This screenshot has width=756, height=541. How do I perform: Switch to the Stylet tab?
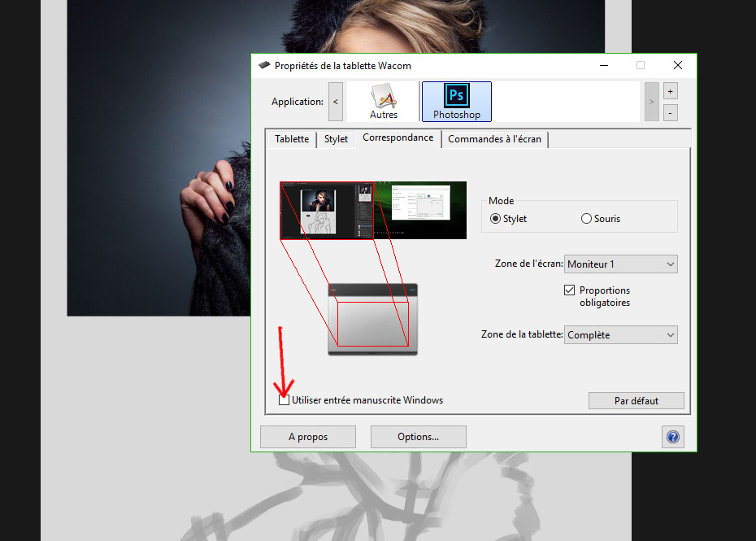335,139
